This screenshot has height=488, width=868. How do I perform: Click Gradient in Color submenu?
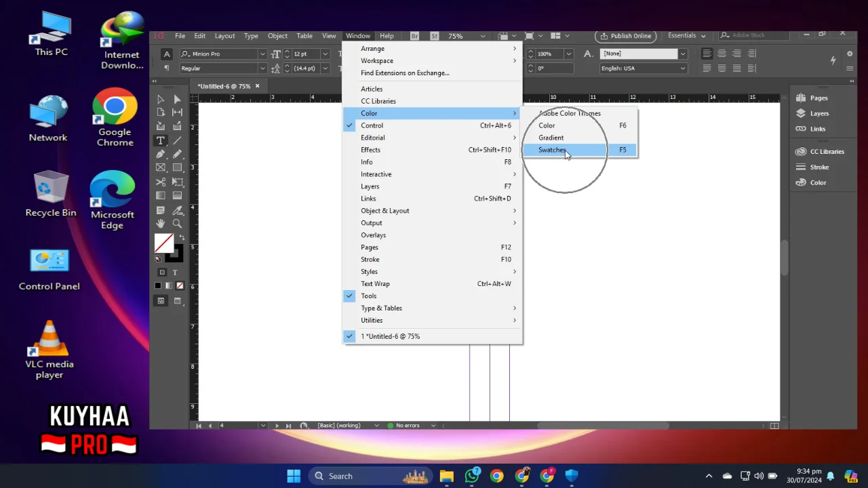point(579,138)
